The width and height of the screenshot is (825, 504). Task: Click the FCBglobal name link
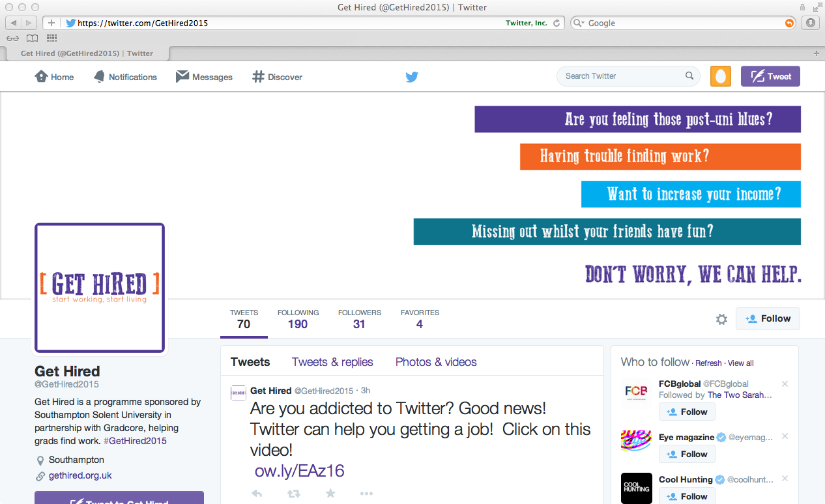pos(680,384)
